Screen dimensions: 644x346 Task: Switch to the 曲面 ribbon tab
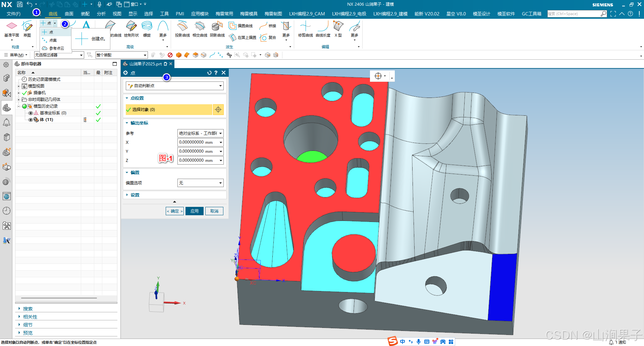pos(69,14)
